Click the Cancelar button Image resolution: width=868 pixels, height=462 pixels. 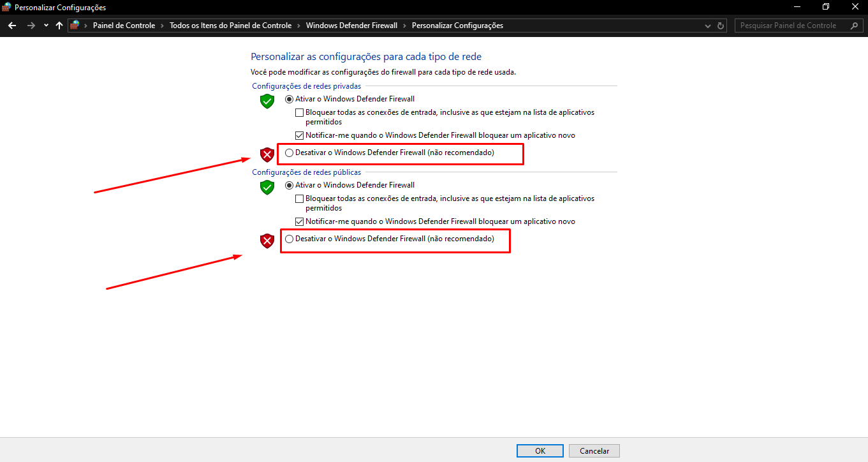point(594,451)
